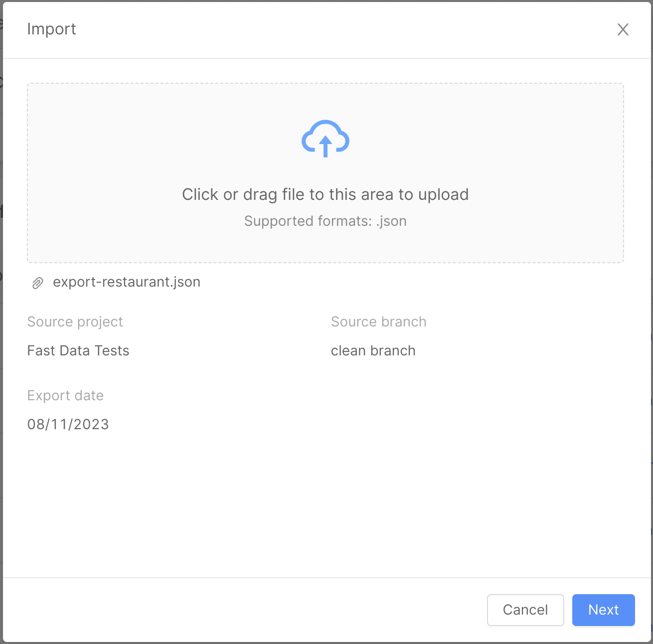Click the dialog header area next to Import
This screenshot has height=644, width=653.
(x=299, y=29)
